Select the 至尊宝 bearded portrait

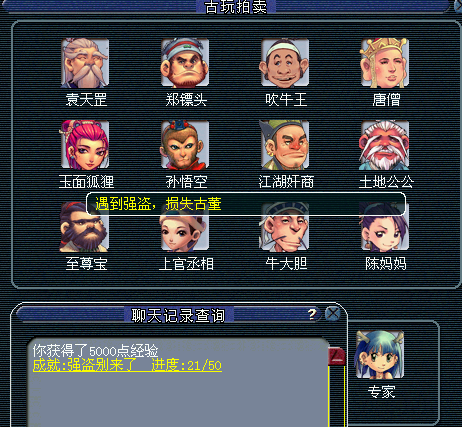(x=85, y=227)
